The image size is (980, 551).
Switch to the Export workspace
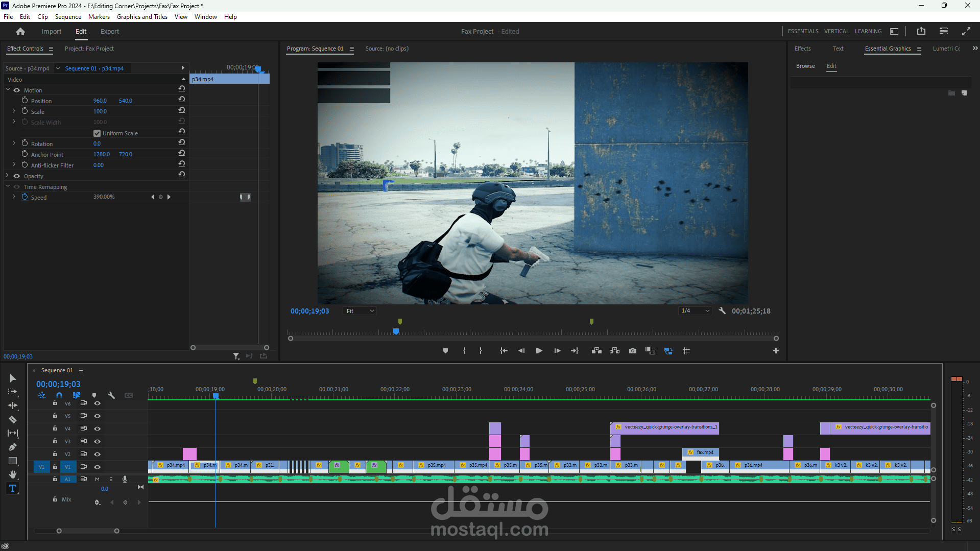coord(109,32)
